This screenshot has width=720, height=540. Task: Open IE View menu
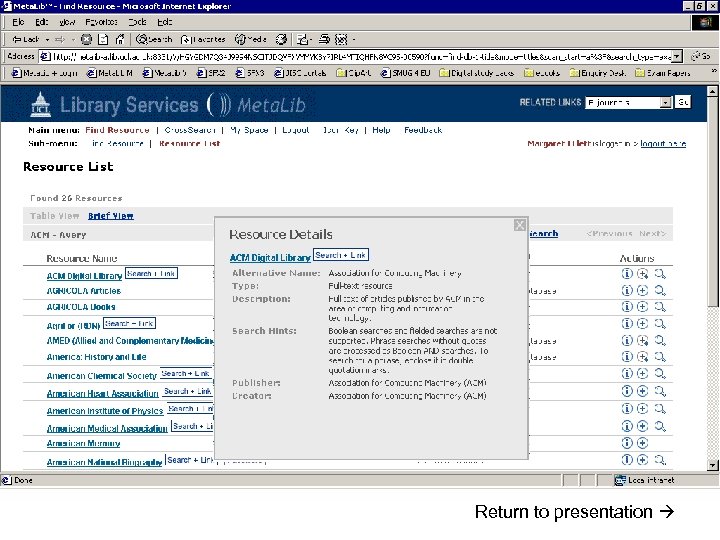pyautogui.click(x=67, y=22)
